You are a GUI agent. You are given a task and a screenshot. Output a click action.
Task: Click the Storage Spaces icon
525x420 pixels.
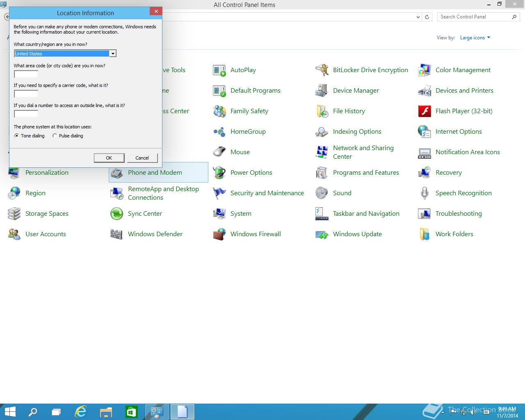[x=14, y=214]
